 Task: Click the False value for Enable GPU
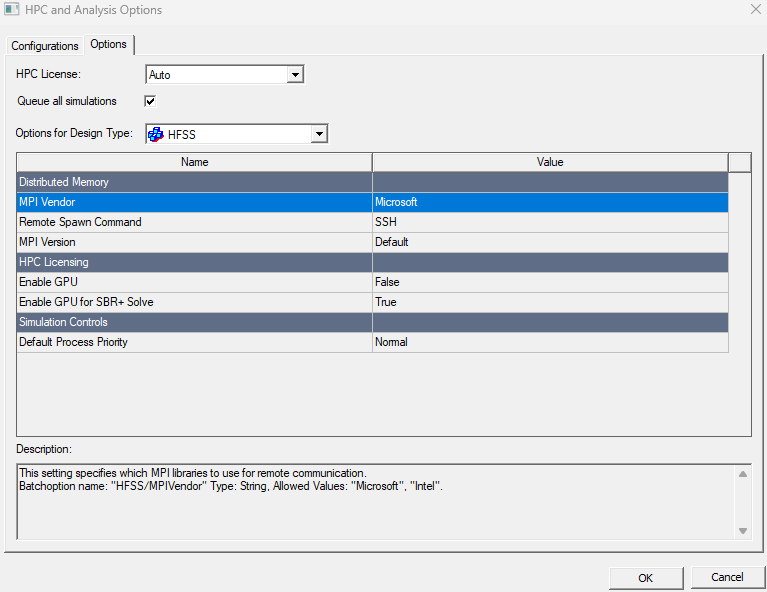[x=550, y=282]
